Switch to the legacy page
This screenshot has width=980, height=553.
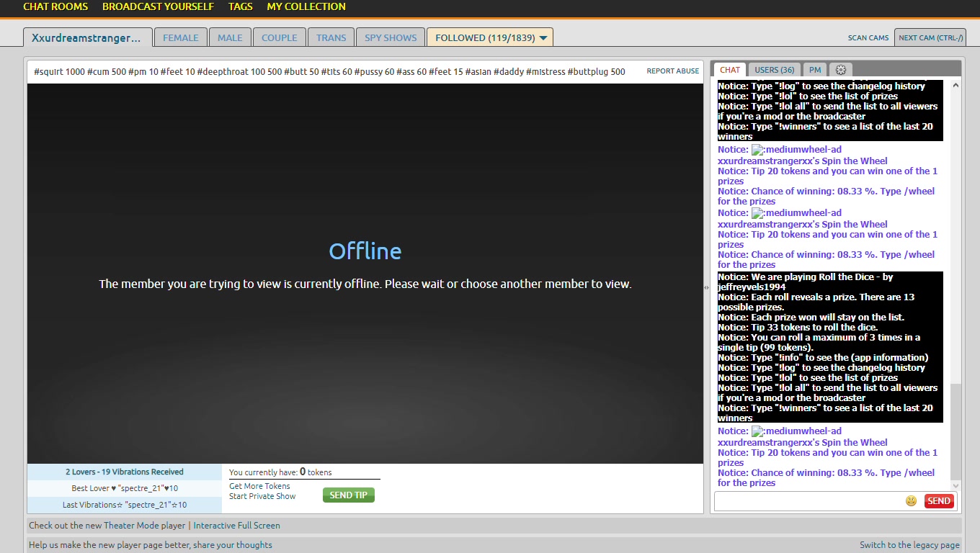pyautogui.click(x=909, y=545)
